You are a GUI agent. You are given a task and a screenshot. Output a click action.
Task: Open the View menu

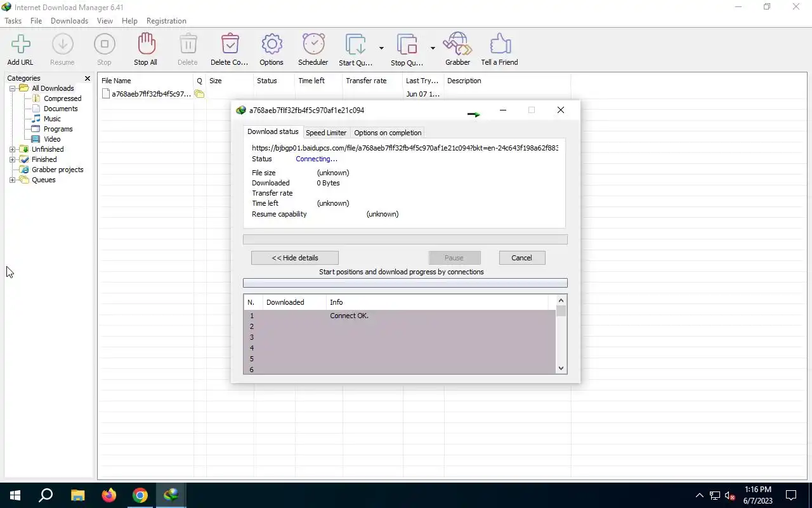[105, 21]
